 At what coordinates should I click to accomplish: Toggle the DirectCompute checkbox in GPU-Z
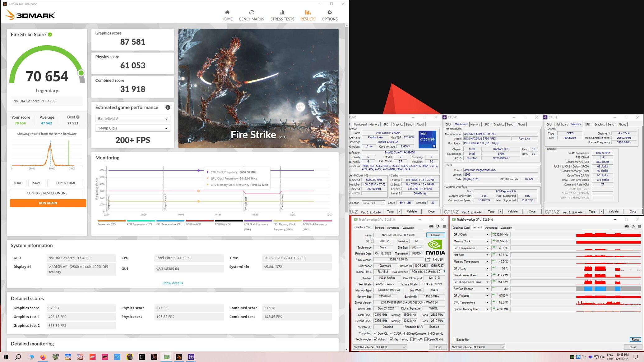click(x=405, y=333)
